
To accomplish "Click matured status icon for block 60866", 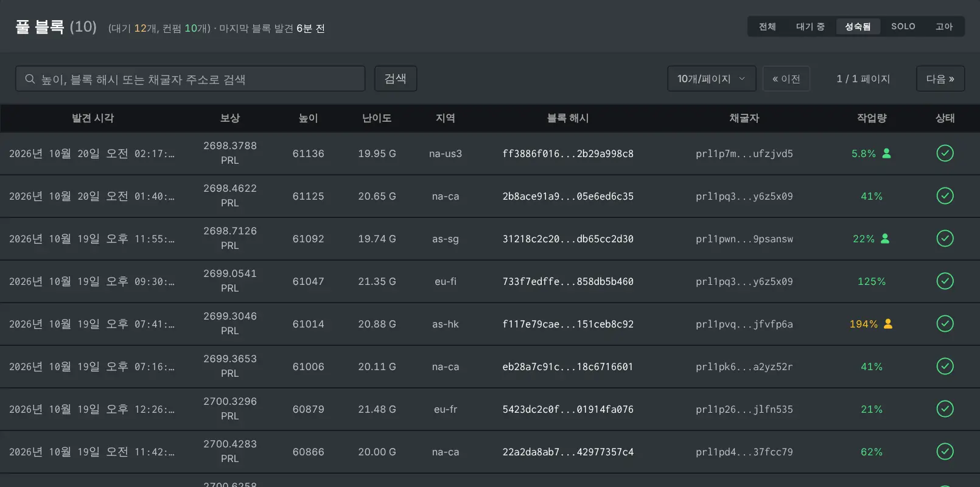I will [945, 452].
